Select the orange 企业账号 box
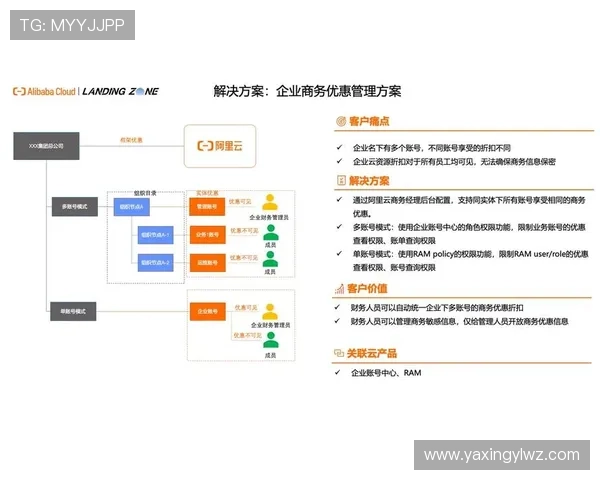The width and height of the screenshot is (600, 480). click(208, 311)
